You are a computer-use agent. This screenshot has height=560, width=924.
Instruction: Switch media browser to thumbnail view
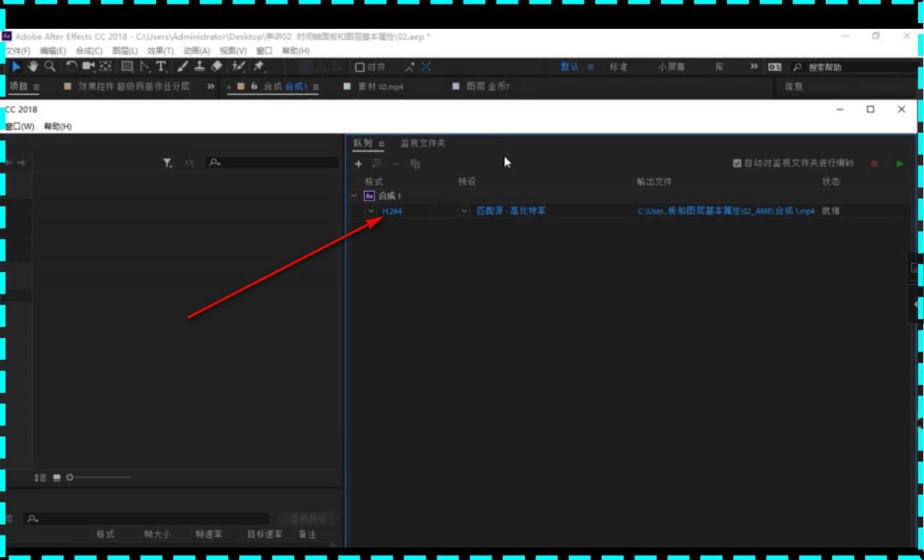(56, 478)
